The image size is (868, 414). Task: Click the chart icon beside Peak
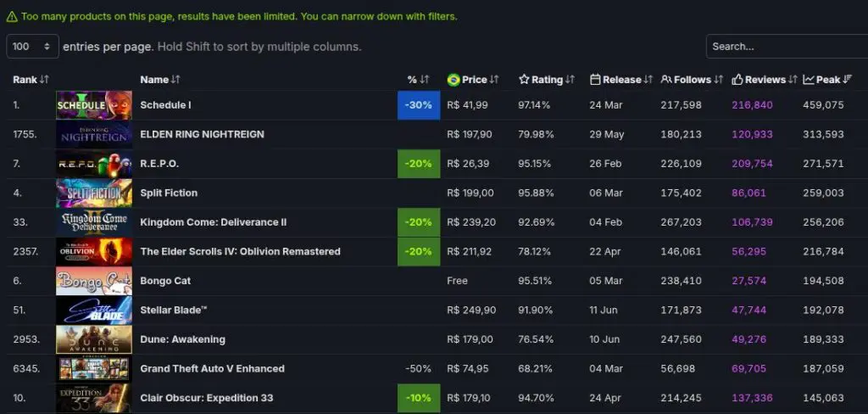(808, 80)
